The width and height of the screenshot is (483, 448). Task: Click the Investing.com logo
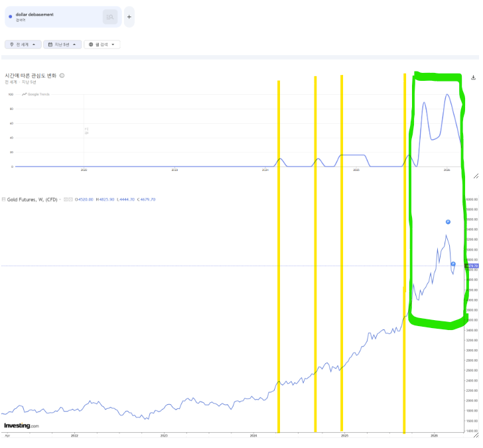21,425
